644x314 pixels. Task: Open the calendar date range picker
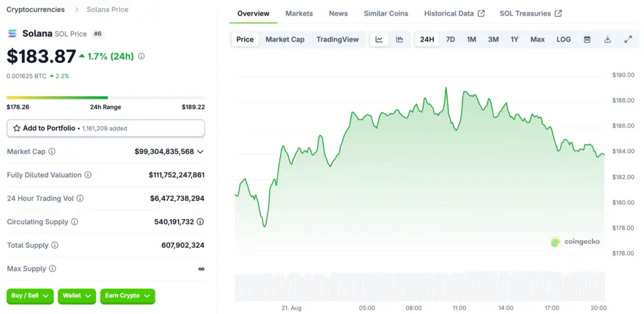pyautogui.click(x=587, y=40)
